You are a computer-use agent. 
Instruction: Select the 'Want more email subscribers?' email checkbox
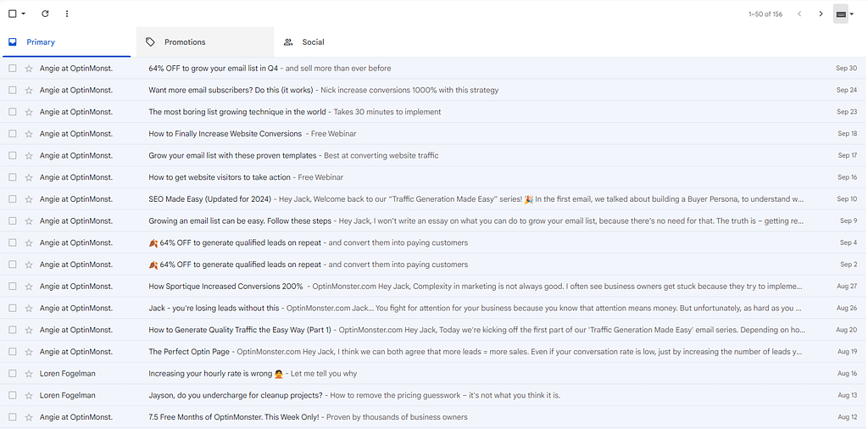[x=13, y=90]
